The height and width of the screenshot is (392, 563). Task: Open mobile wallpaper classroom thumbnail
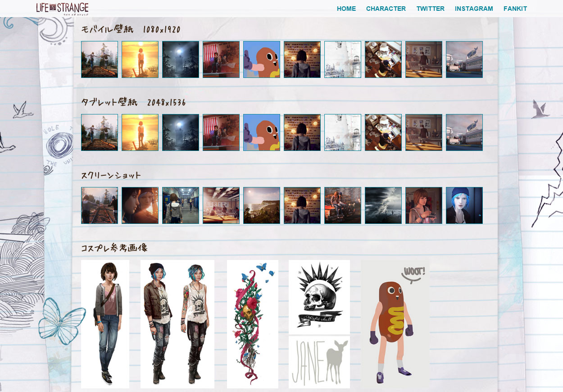pyautogui.click(x=424, y=59)
